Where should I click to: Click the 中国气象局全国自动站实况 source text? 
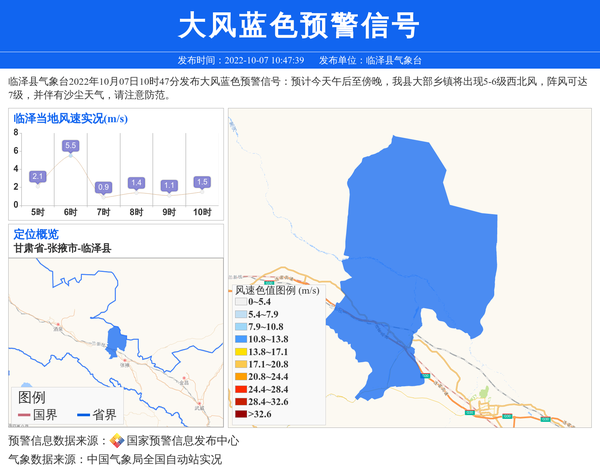(x=154, y=460)
